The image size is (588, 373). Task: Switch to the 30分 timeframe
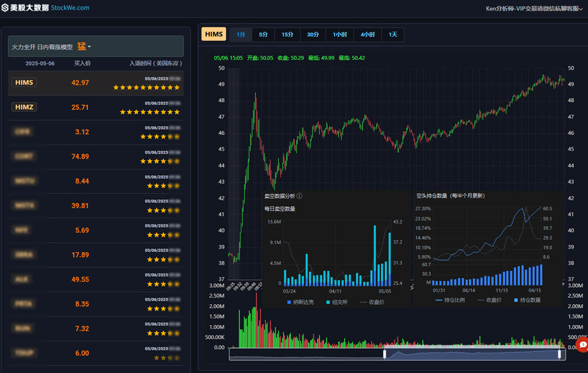point(313,35)
